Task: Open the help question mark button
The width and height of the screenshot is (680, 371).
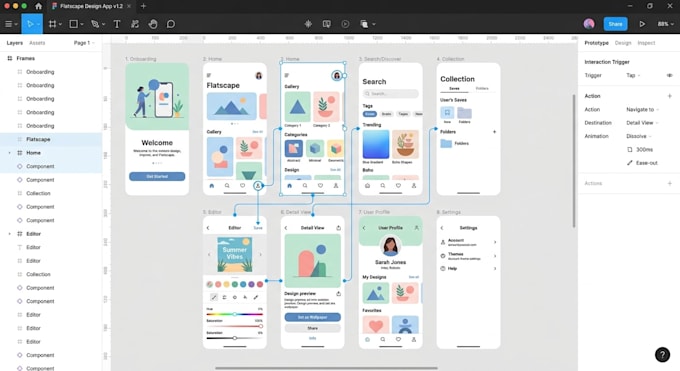Action: coord(662,355)
